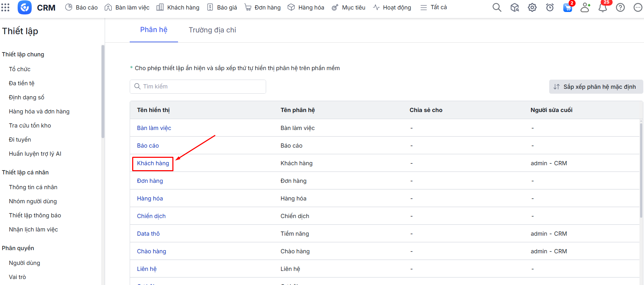Image resolution: width=644 pixels, height=285 pixels.
Task: Select Huấn luyện trợ lý AI in sidebar
Action: click(x=35, y=154)
